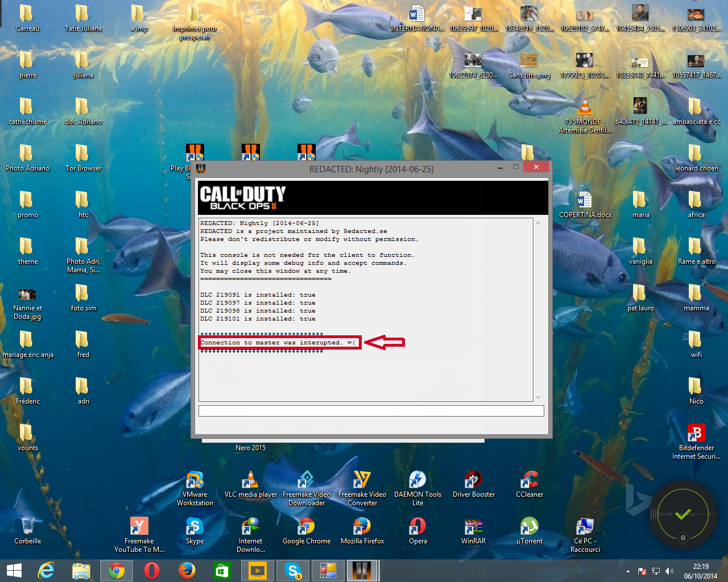Open the yellow media player taskbar icon
The width and height of the screenshot is (728, 582).
tap(258, 571)
